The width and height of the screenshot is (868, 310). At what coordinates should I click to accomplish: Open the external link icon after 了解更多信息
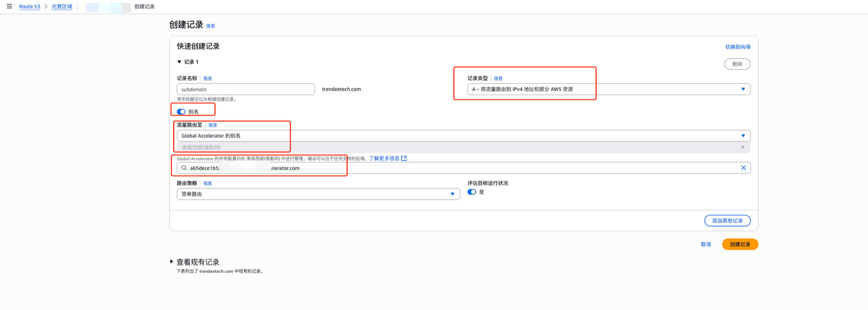click(x=403, y=159)
